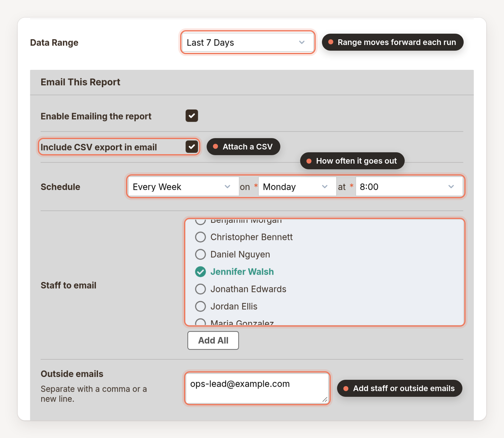This screenshot has width=504, height=438.
Task: Click the Data Range label
Action: click(54, 42)
